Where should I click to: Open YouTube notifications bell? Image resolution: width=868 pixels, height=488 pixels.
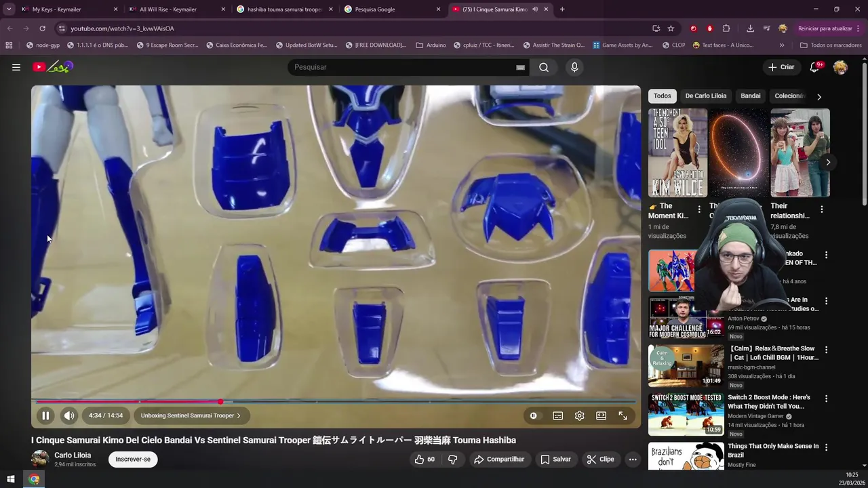point(815,67)
